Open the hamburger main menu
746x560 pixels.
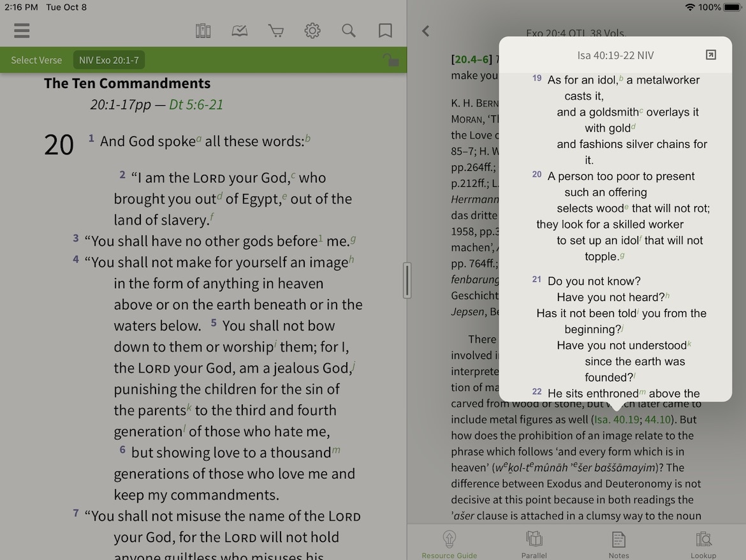point(22,31)
